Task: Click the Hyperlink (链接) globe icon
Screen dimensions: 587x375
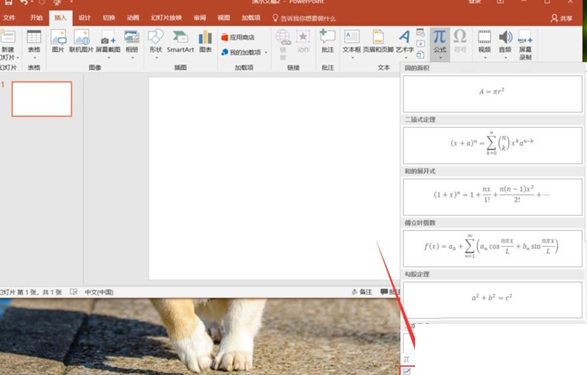Action: pyautogui.click(x=283, y=37)
